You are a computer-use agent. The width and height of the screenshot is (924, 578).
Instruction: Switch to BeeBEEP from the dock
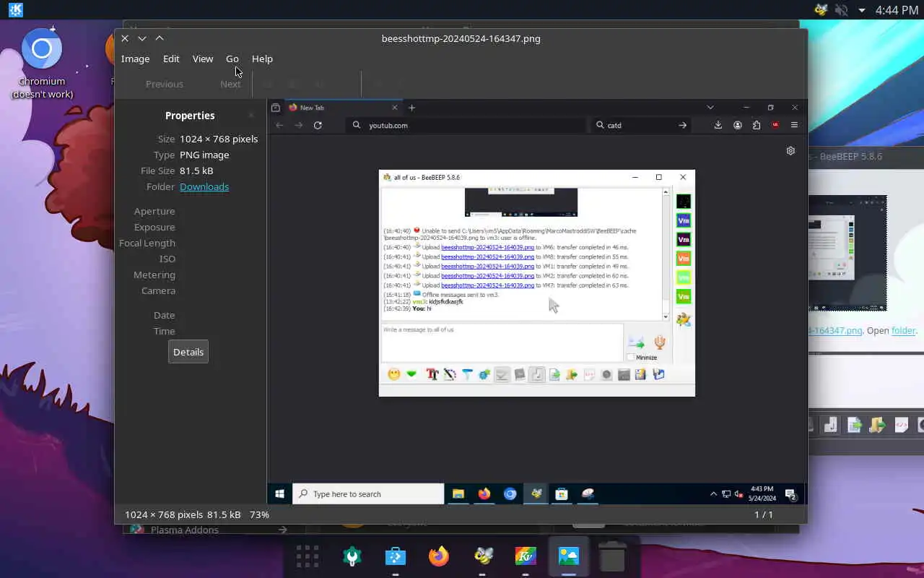[482, 556]
